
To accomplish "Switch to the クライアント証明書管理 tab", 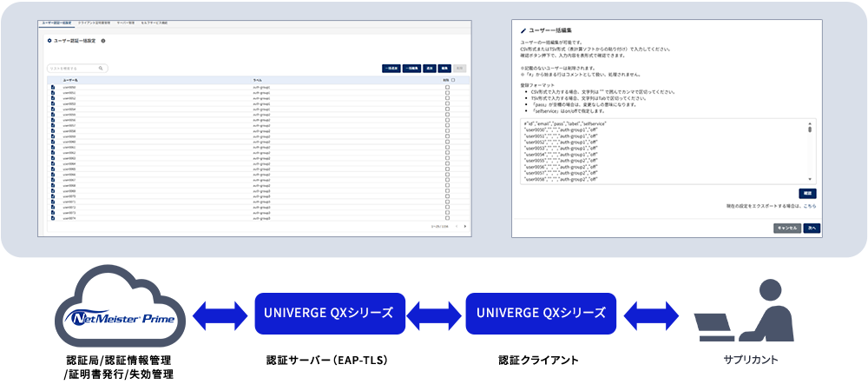I will point(95,23).
